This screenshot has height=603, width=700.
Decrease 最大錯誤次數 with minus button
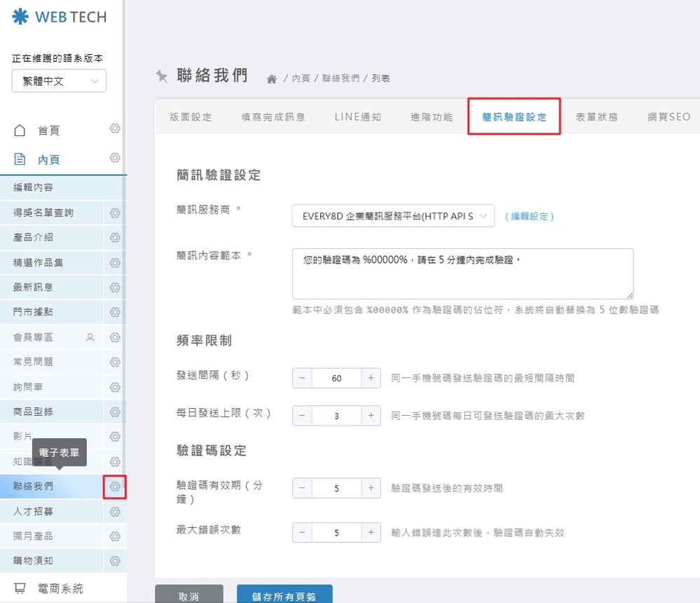click(302, 532)
